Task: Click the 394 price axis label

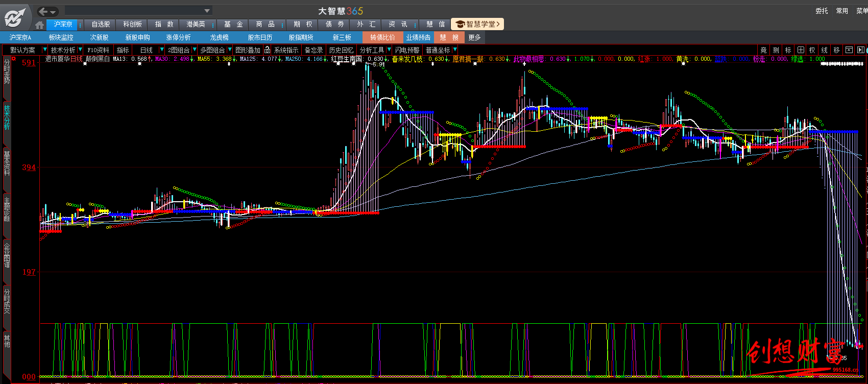Action: (29, 167)
